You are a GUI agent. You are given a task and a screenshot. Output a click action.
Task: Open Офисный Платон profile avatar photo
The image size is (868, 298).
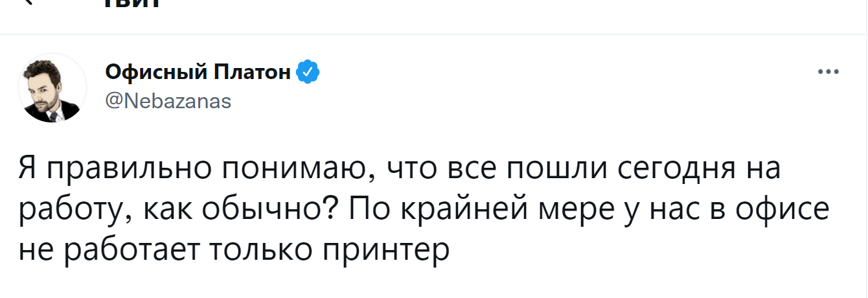click(x=52, y=89)
